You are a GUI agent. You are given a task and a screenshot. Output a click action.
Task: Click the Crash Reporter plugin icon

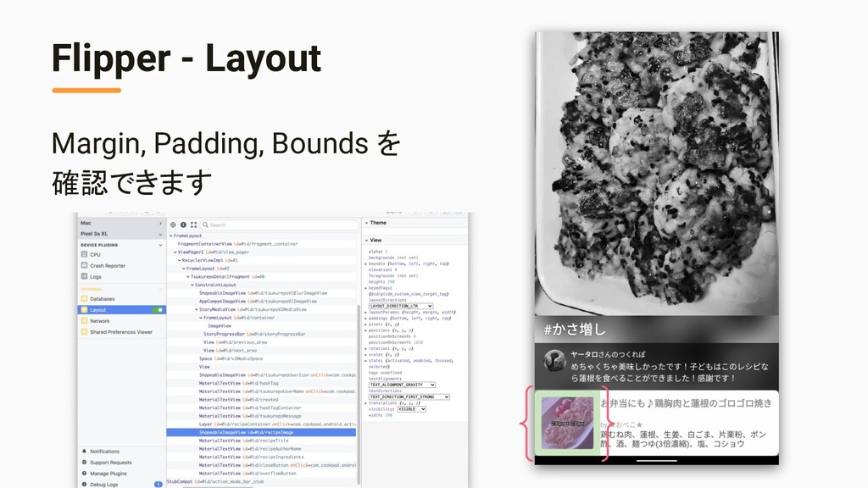point(84,265)
